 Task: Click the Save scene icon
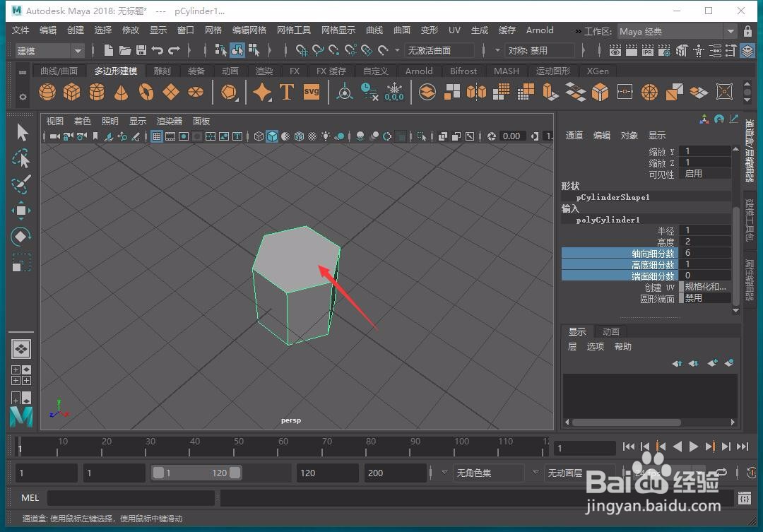[141, 50]
